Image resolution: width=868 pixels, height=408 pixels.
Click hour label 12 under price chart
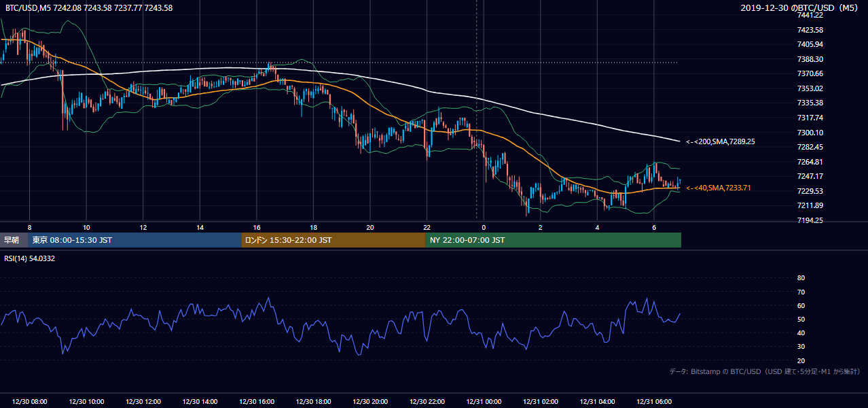click(143, 227)
